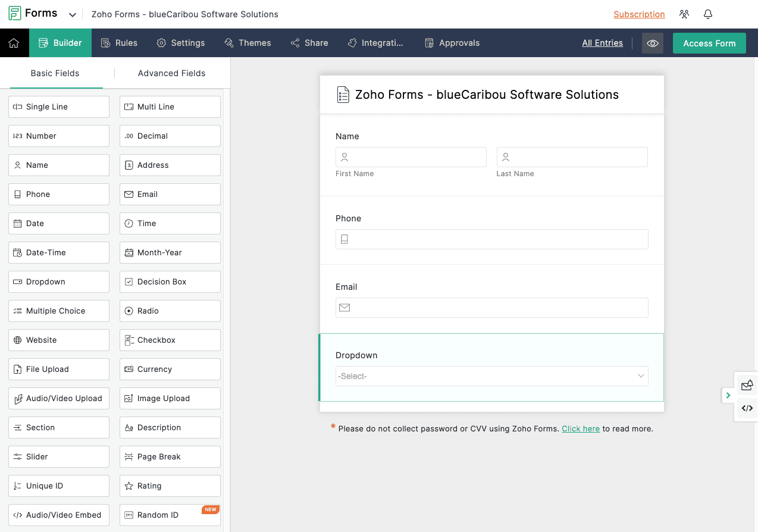Switch to the Advanced Fields tab

[x=171, y=73]
